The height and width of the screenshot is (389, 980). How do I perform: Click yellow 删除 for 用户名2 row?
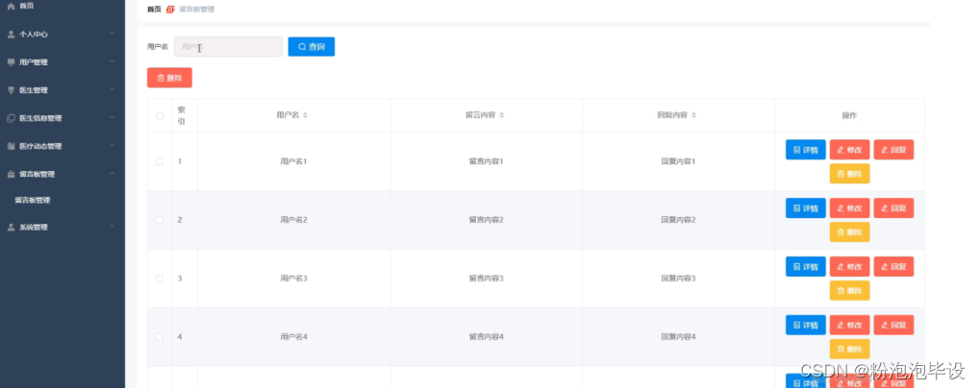(849, 231)
